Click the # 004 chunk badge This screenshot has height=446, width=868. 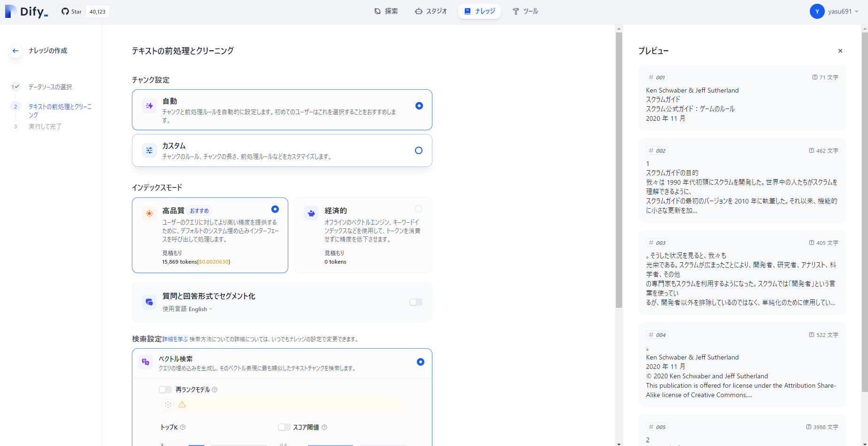(657, 335)
